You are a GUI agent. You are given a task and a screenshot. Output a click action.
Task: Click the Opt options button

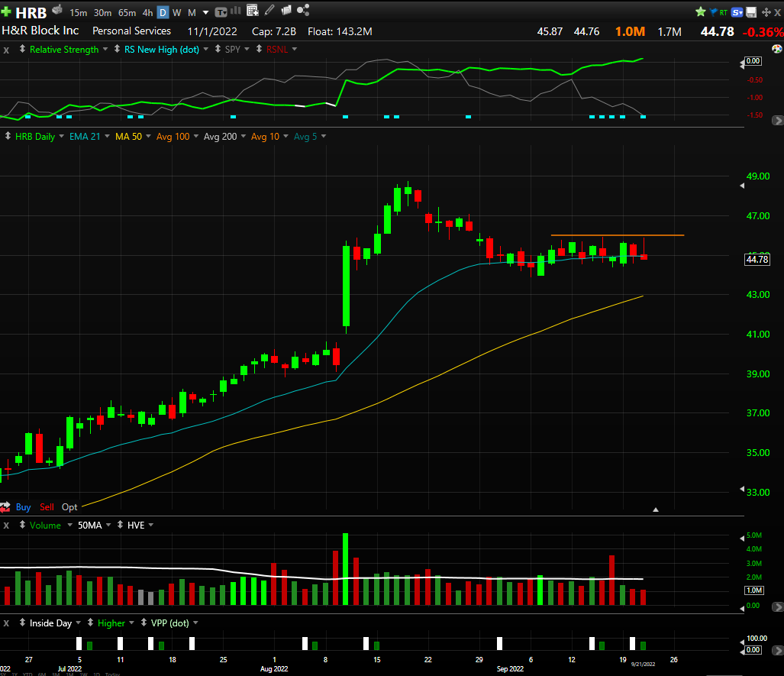[x=69, y=507]
